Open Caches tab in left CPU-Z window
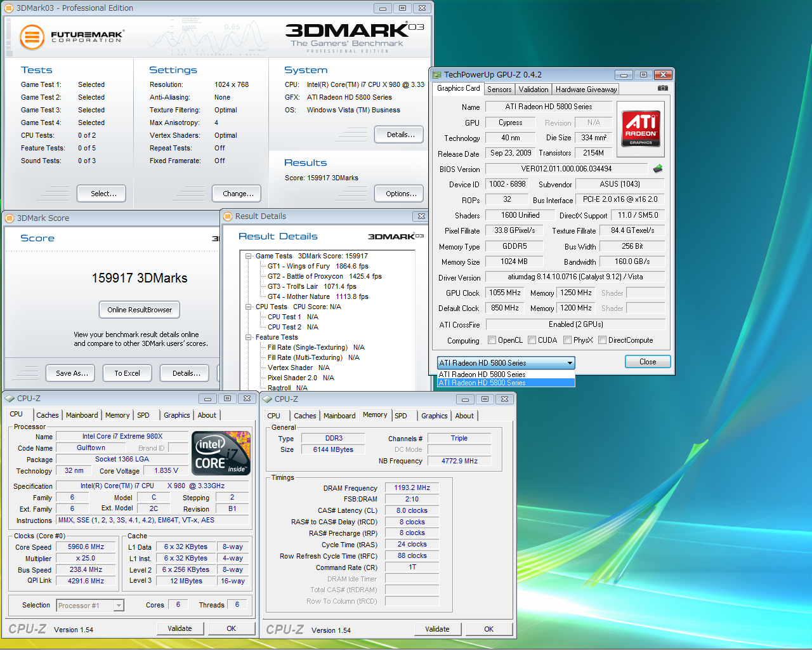 tap(48, 415)
